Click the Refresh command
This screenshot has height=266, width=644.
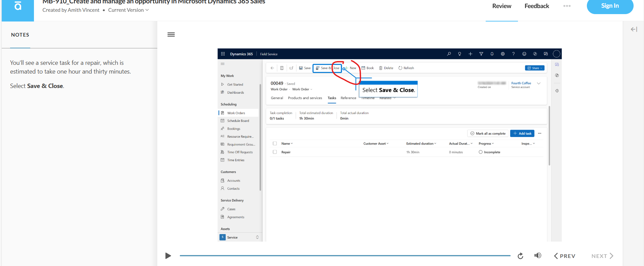406,68
